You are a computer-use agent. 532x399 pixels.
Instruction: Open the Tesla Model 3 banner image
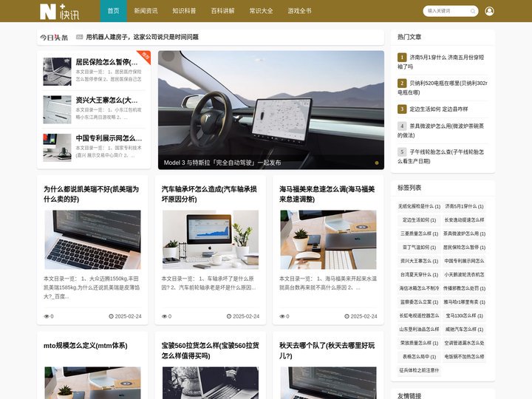[x=271, y=110]
